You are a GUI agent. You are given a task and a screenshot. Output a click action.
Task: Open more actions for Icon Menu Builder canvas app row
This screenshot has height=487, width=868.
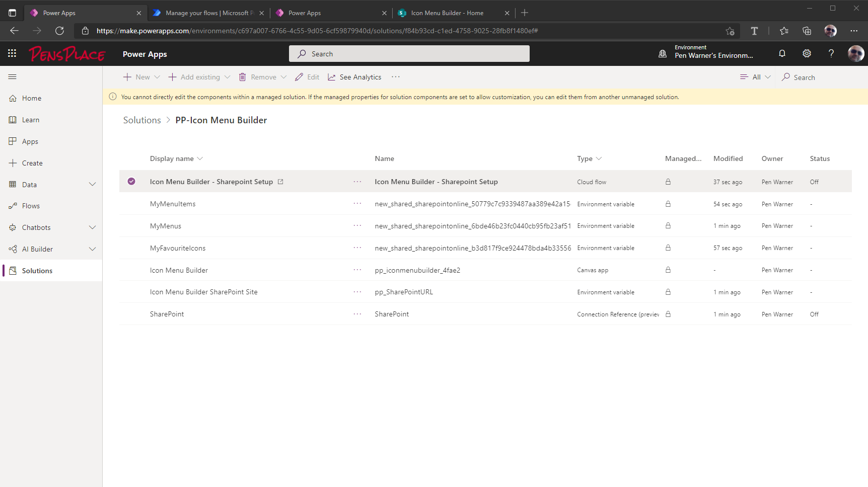[x=357, y=270]
